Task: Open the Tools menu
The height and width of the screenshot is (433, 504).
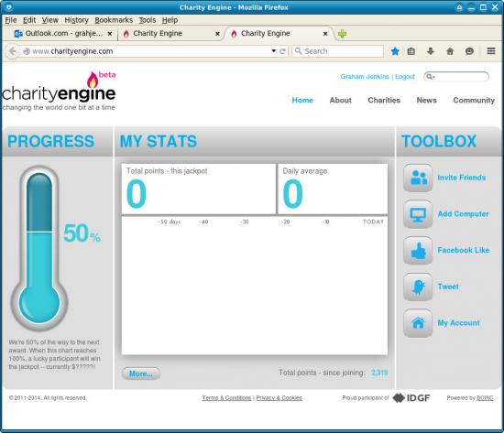Action: (148, 20)
